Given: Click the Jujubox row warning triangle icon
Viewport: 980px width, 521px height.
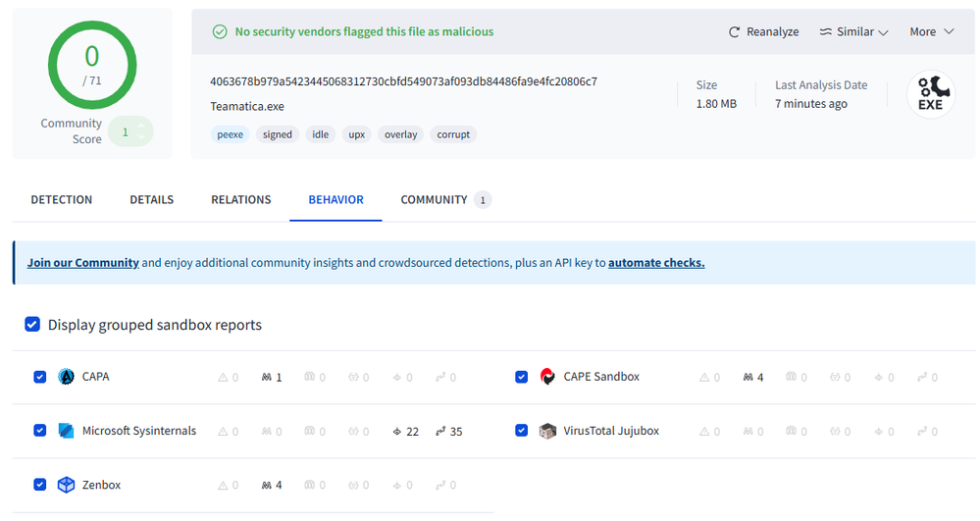Looking at the screenshot, I should click(x=704, y=431).
